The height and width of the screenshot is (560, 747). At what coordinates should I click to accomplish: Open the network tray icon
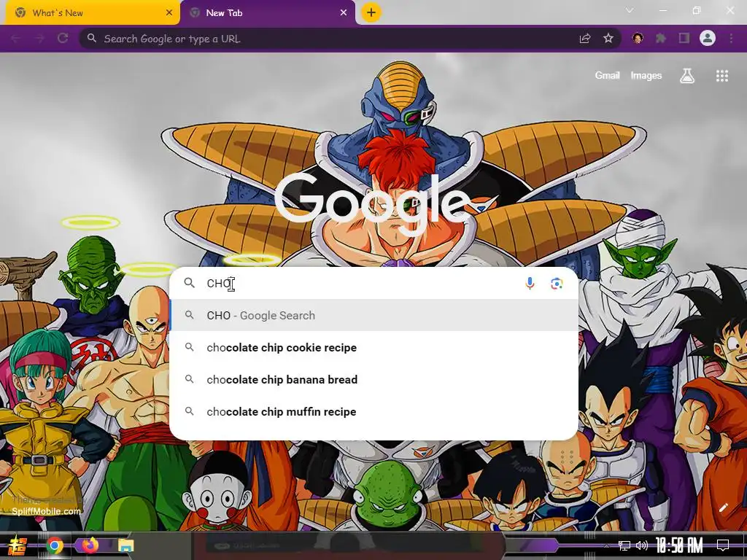pos(624,545)
